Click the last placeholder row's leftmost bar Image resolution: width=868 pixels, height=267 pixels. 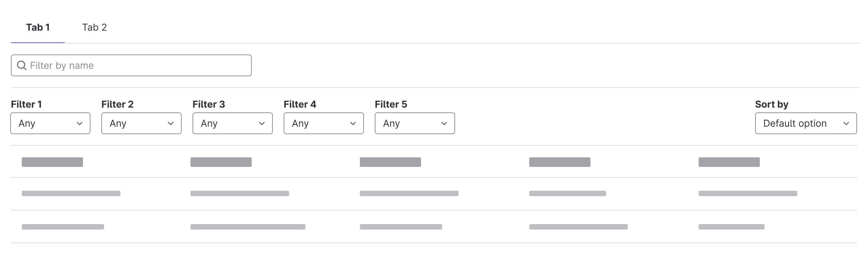[63, 226]
